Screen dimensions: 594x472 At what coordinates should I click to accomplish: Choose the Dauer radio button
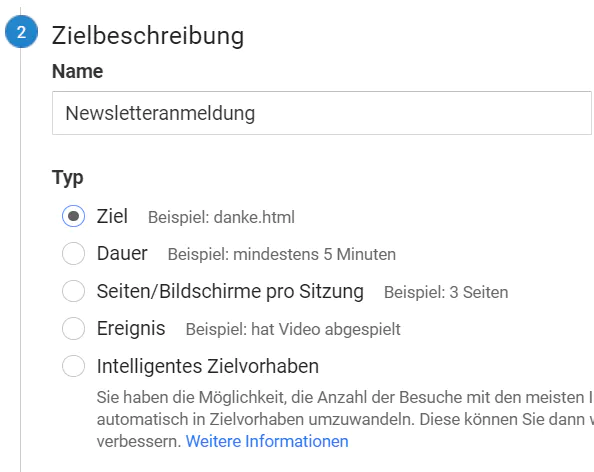point(73,253)
